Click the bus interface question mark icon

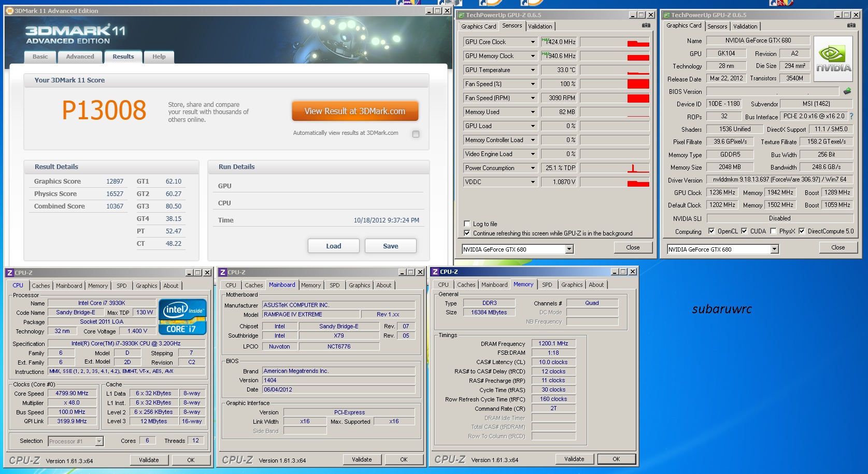[851, 117]
